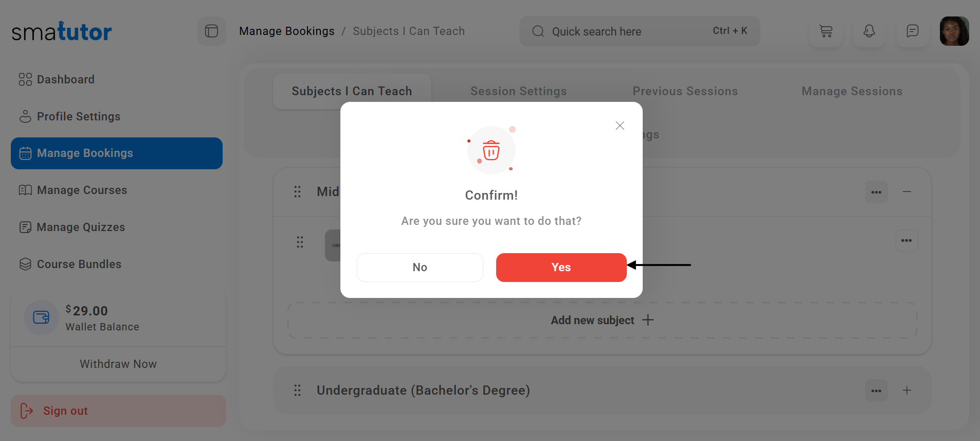Close the confirm dialog with X
980x441 pixels.
620,126
